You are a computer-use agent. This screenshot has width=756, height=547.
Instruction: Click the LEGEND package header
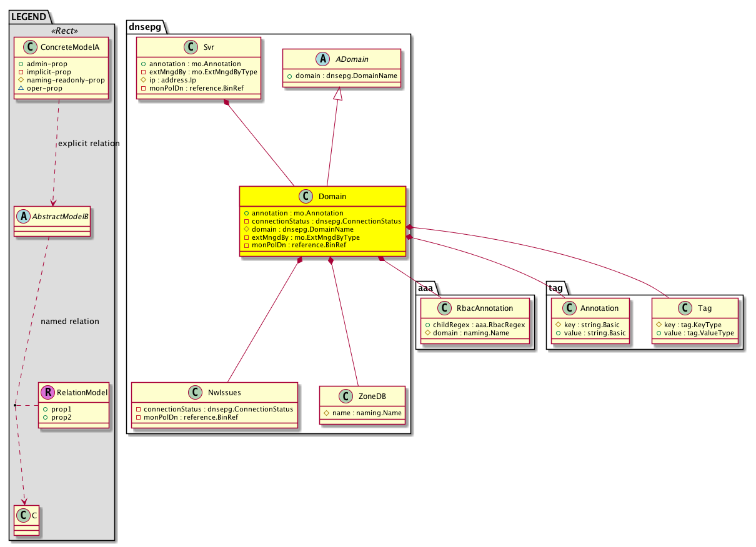(27, 17)
